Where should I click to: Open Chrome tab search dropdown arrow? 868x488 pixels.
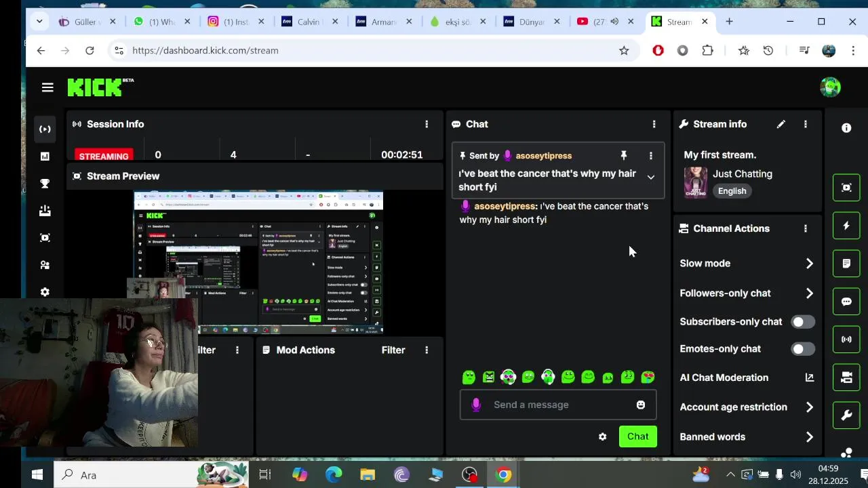click(39, 22)
